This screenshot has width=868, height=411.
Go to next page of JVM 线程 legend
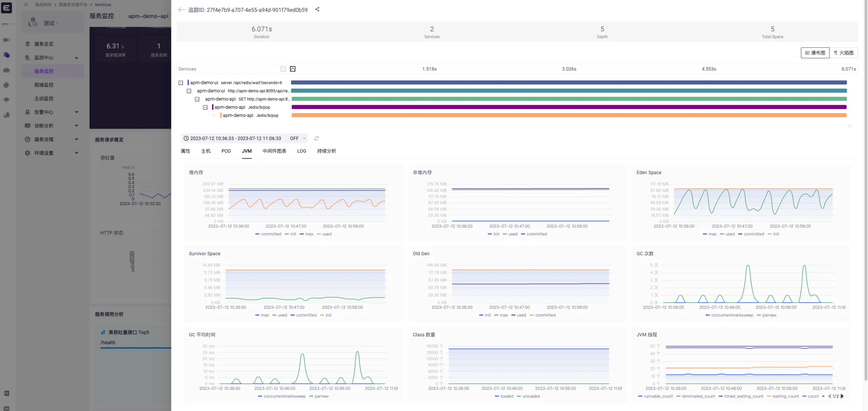(x=842, y=396)
